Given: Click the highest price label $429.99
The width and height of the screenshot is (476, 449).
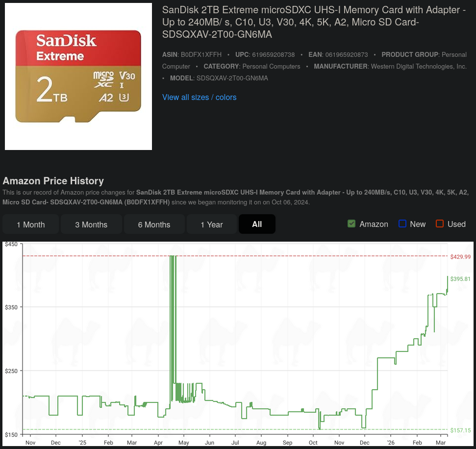Looking at the screenshot, I should 460,256.
